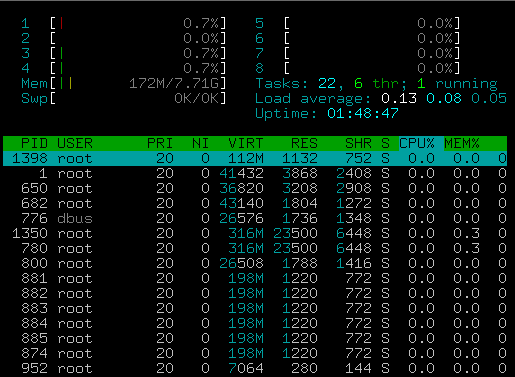
Task: Sort by the SHR column header
Action: tap(358, 143)
